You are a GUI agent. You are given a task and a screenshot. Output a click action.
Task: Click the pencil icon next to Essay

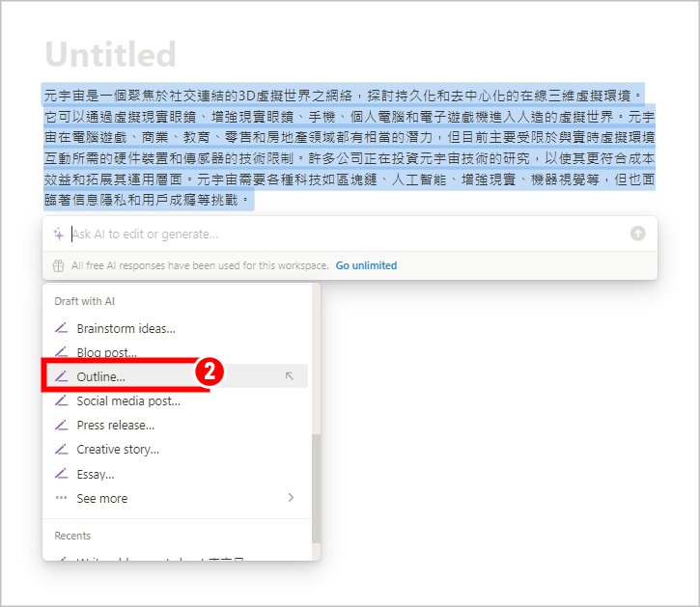[x=61, y=473]
